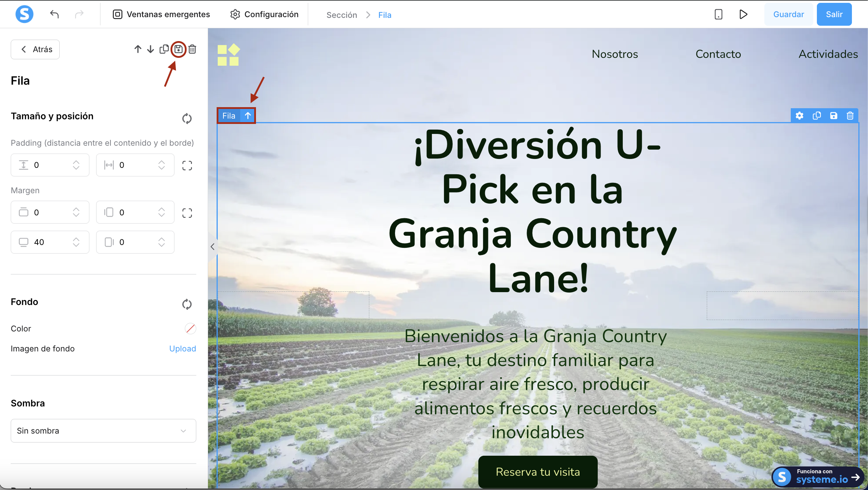The image size is (868, 490).
Task: Increase bottom margin 40 stepper
Action: point(76,239)
